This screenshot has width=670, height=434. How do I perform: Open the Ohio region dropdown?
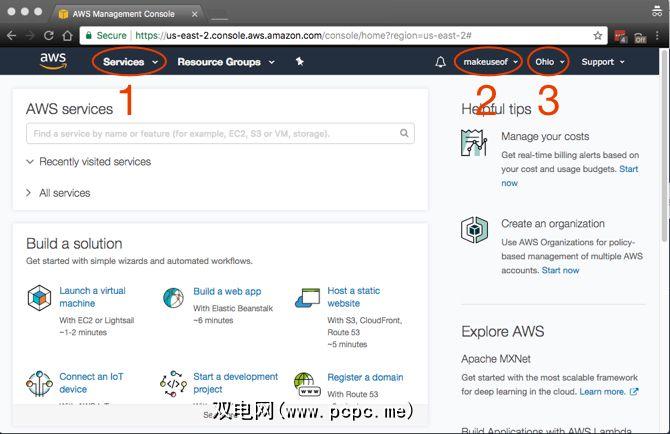(550, 62)
